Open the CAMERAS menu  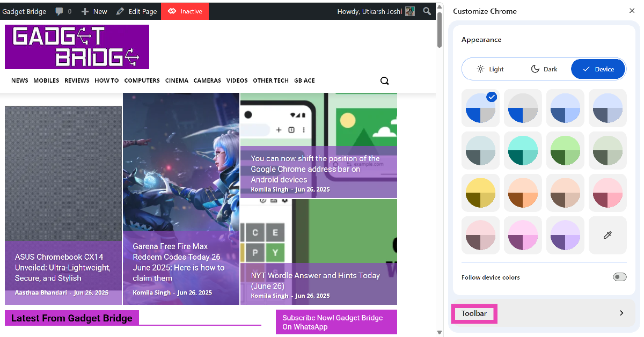pyautogui.click(x=207, y=80)
